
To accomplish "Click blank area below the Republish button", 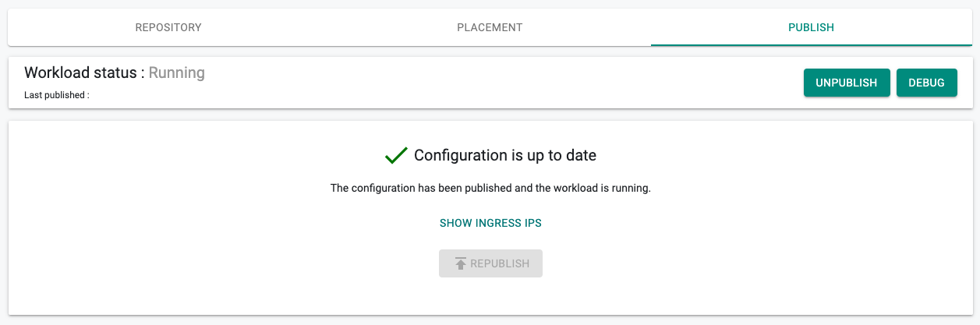I will point(490,298).
